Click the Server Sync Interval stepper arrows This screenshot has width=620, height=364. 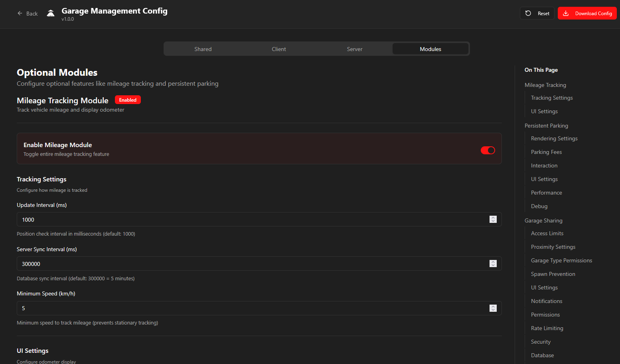493,264
